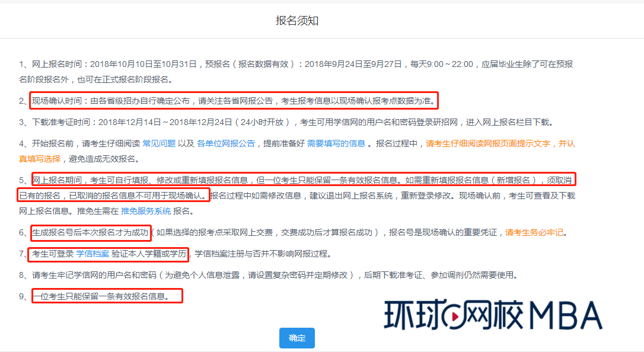Image resolution: width=644 pixels, height=352 pixels.
Task: Click the red-boxed text 一位考生只能保留一条有效报名信息
Action: coord(107,295)
